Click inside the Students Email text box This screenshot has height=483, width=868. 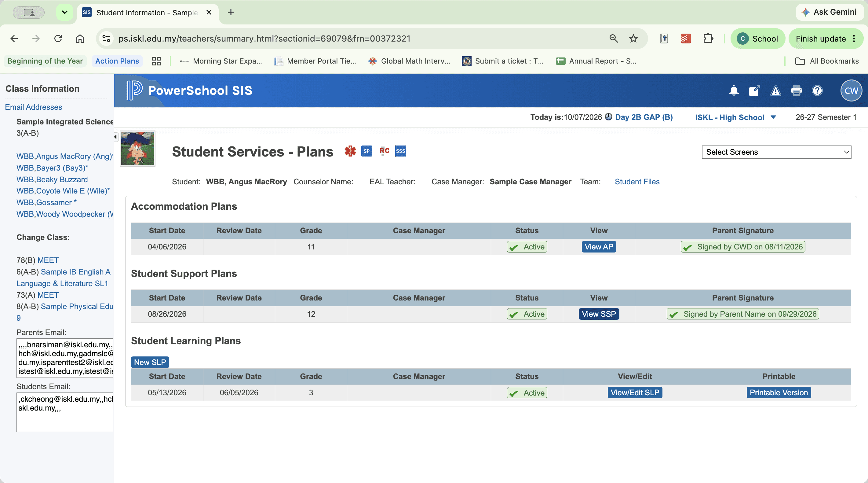click(x=65, y=412)
